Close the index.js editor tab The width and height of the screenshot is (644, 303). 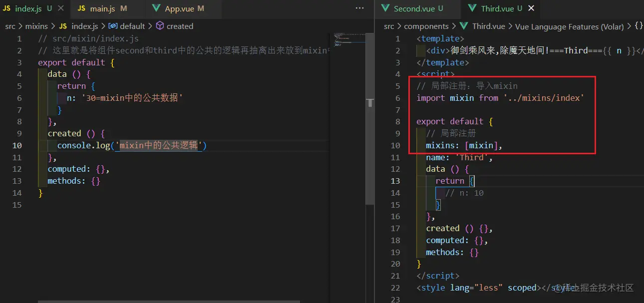pos(61,8)
